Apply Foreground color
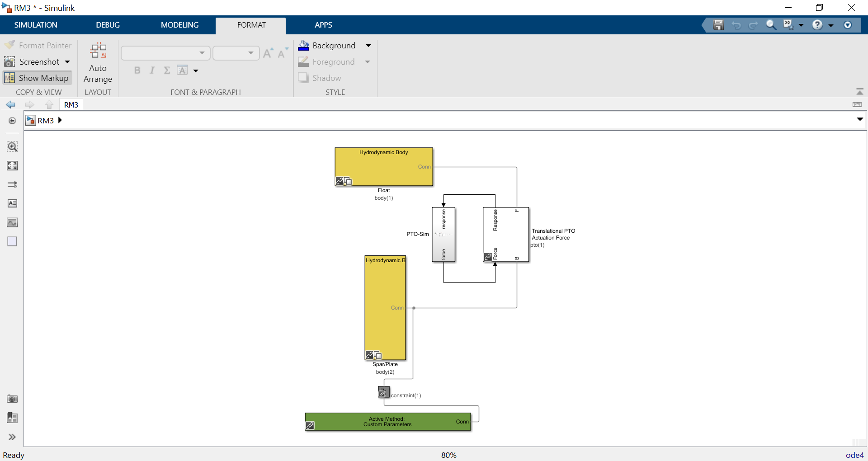Screen dimensions: 868x461 [326, 61]
